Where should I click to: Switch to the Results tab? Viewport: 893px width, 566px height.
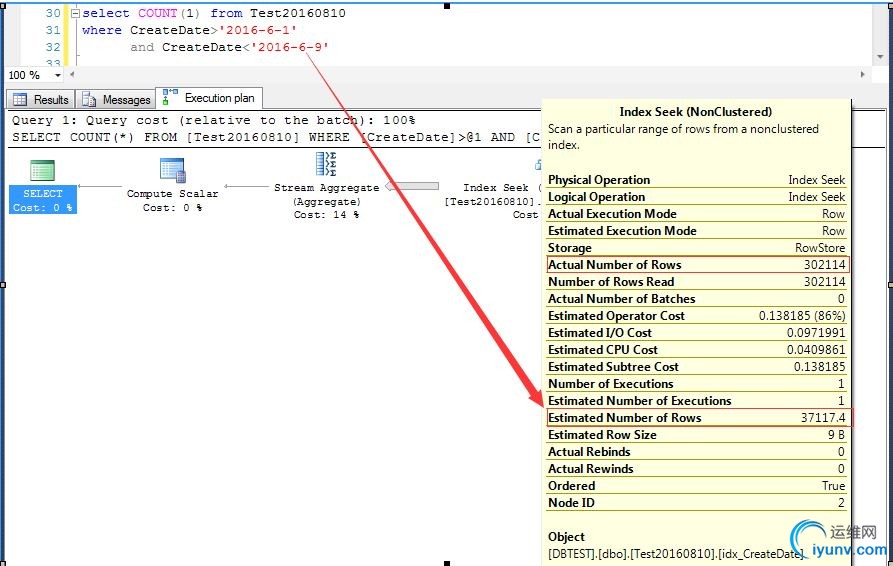[40, 99]
